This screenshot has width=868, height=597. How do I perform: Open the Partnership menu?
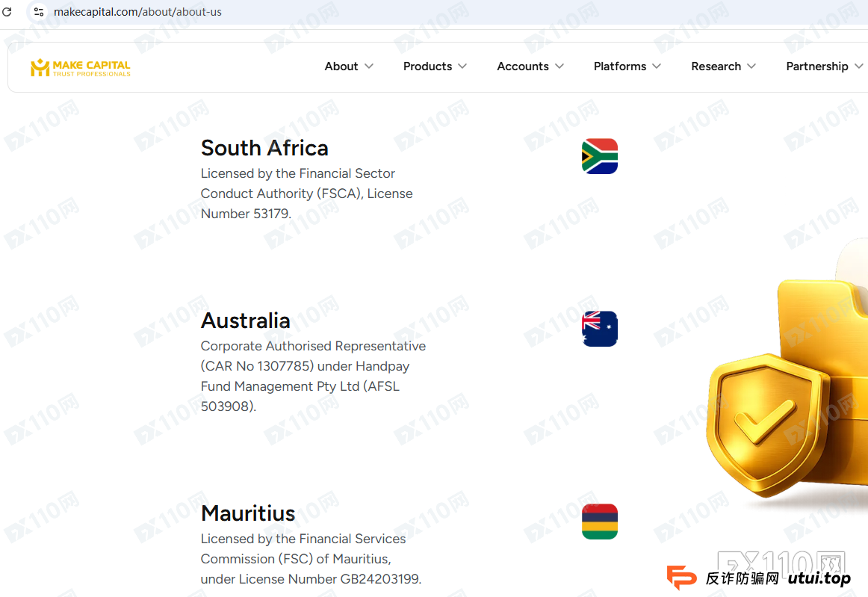(x=817, y=66)
